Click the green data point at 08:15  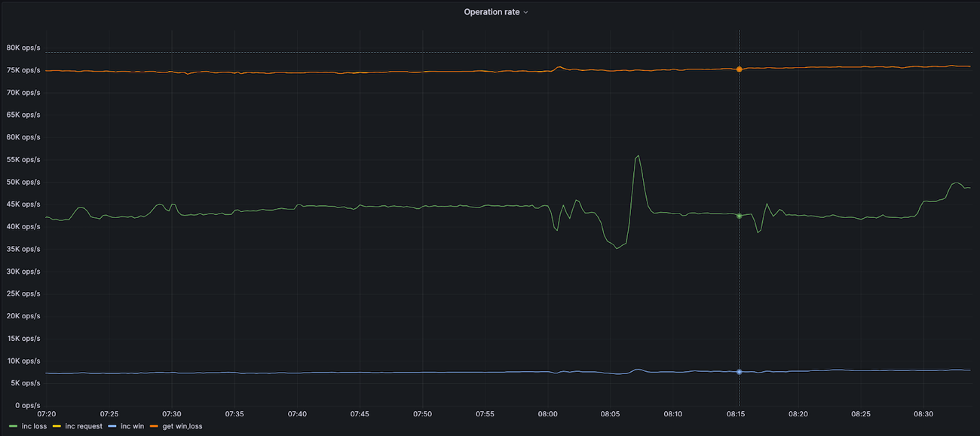(x=739, y=216)
